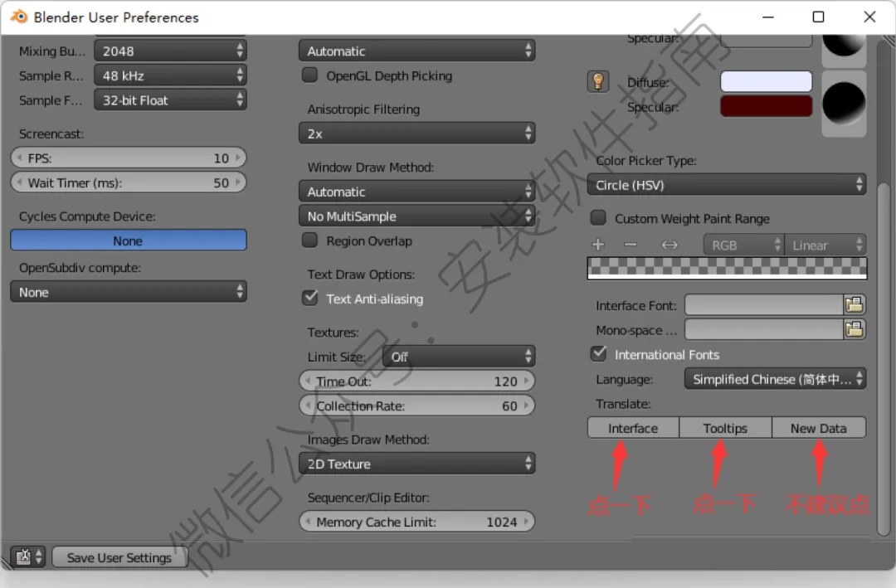Open Color Picker Type Circle (HSV) dropdown
This screenshot has width=896, height=588.
click(726, 185)
